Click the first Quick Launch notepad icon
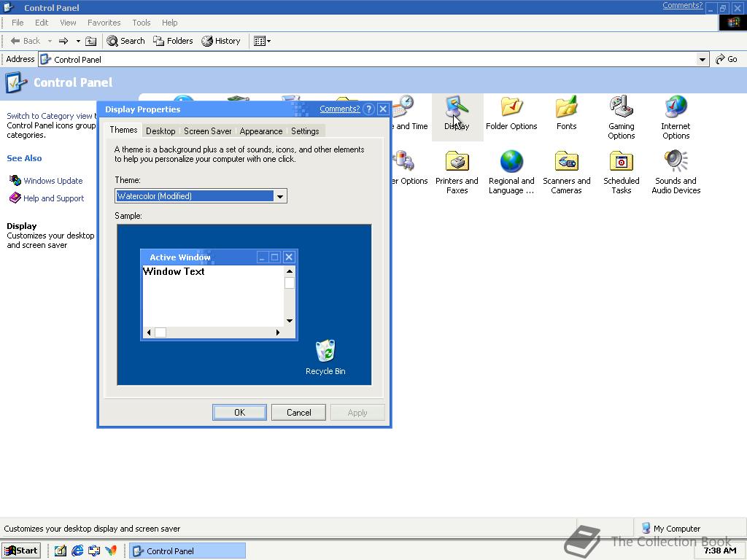 [x=61, y=551]
